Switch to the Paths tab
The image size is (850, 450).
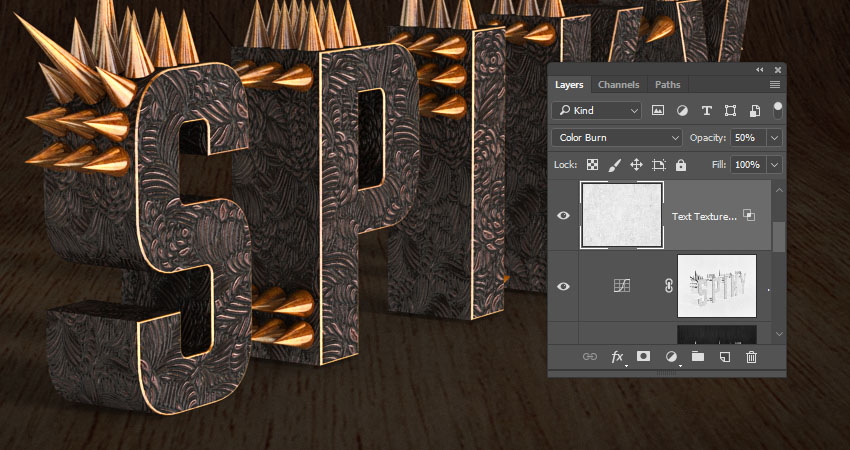tap(667, 85)
